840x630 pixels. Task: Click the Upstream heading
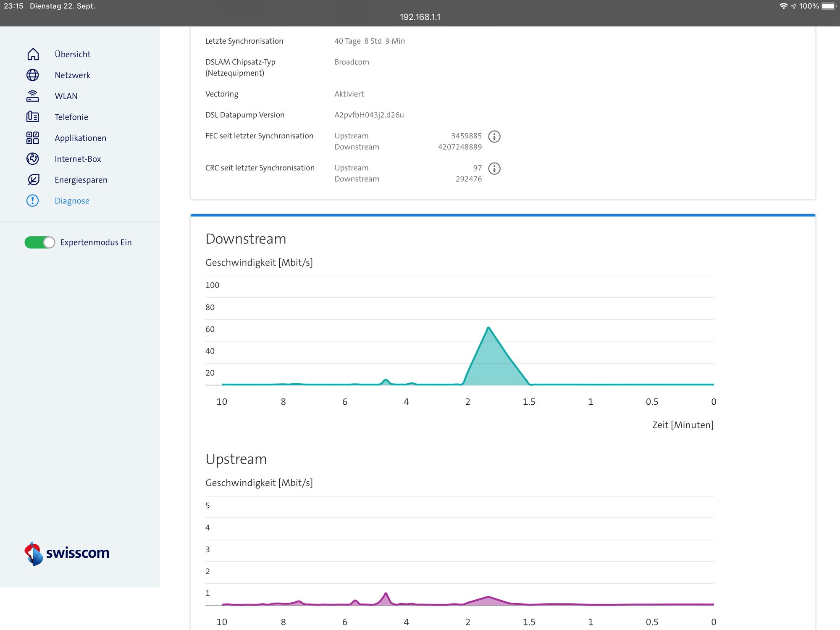pyautogui.click(x=236, y=459)
